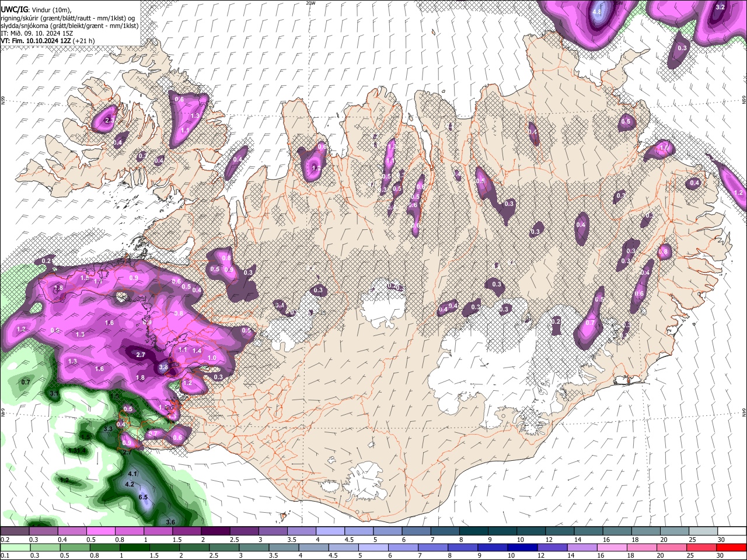Click the '14' label in the rain scale row

[570, 556]
